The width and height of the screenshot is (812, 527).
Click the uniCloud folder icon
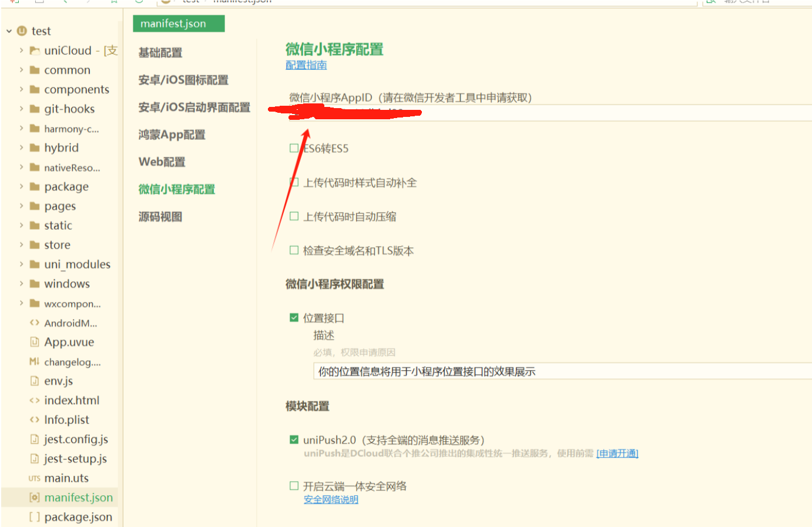pos(35,51)
